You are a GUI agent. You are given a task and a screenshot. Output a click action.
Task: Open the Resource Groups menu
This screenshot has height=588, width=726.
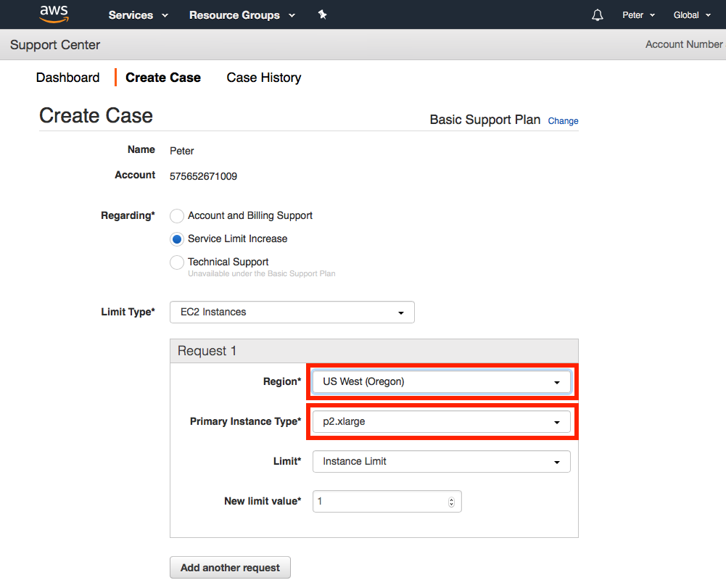242,15
